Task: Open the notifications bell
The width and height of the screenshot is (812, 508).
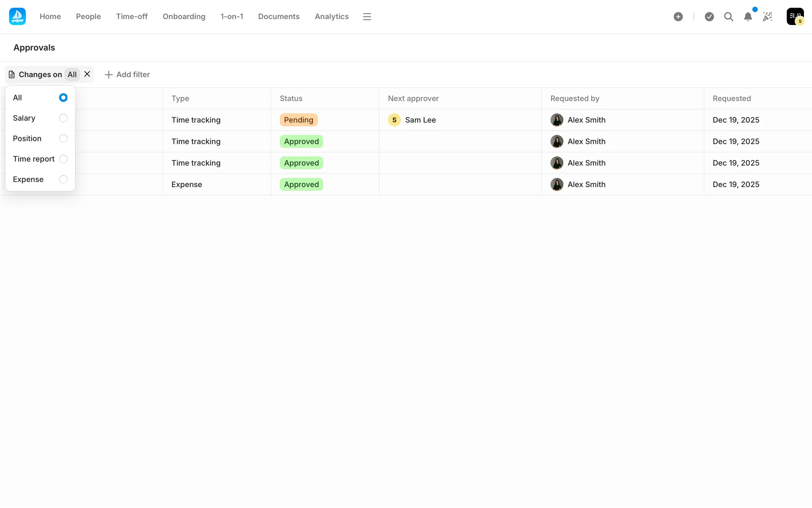Action: tap(748, 17)
